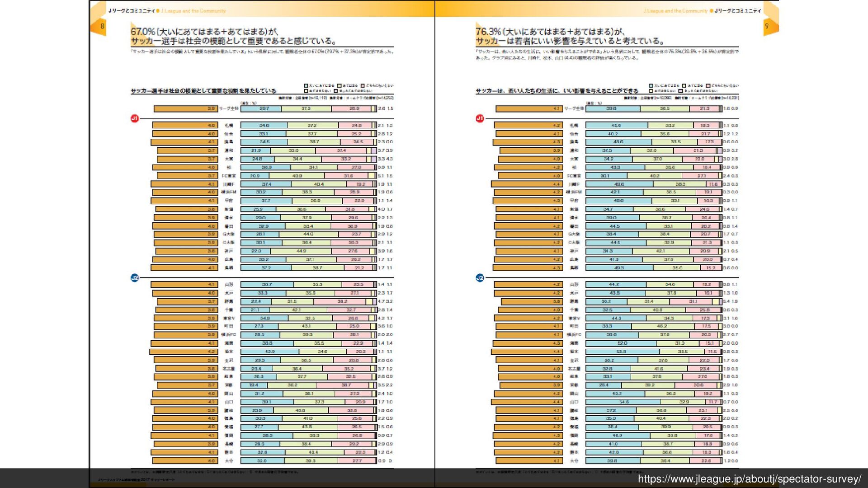Viewport: 868px width, 488px height.
Task: Click the C大阪 row label in right chart
Action: [x=574, y=243]
